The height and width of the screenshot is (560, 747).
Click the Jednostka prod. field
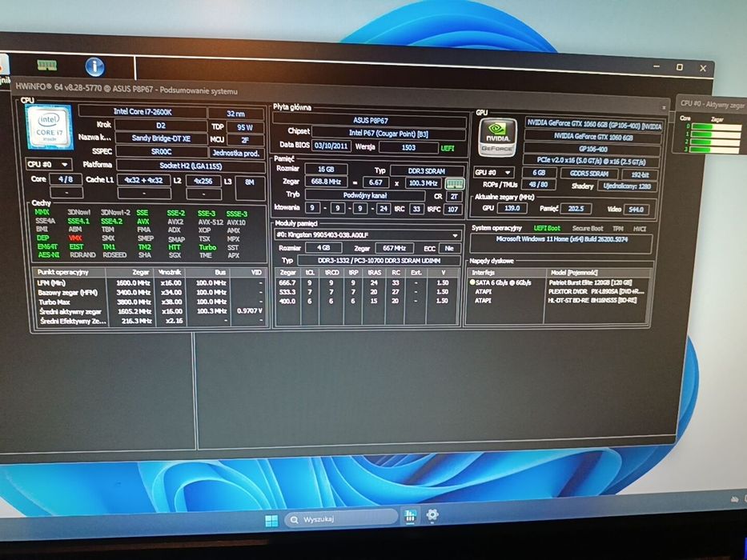[x=237, y=153]
